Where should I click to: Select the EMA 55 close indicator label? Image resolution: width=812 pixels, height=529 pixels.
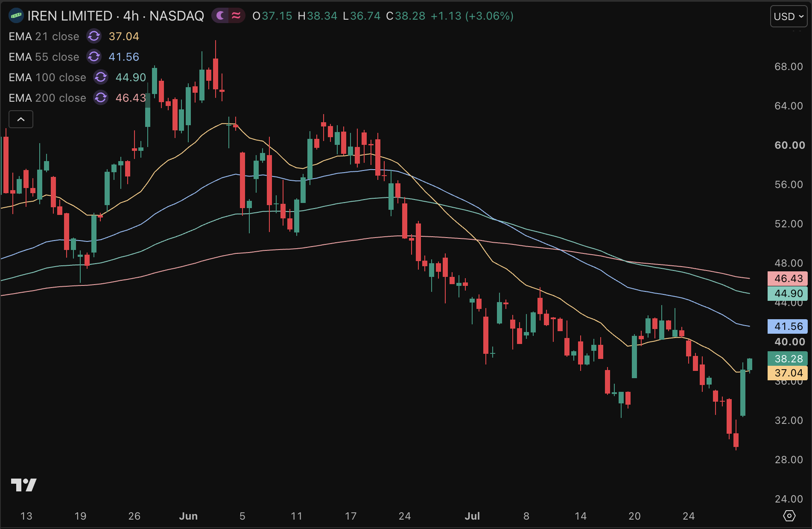click(44, 57)
